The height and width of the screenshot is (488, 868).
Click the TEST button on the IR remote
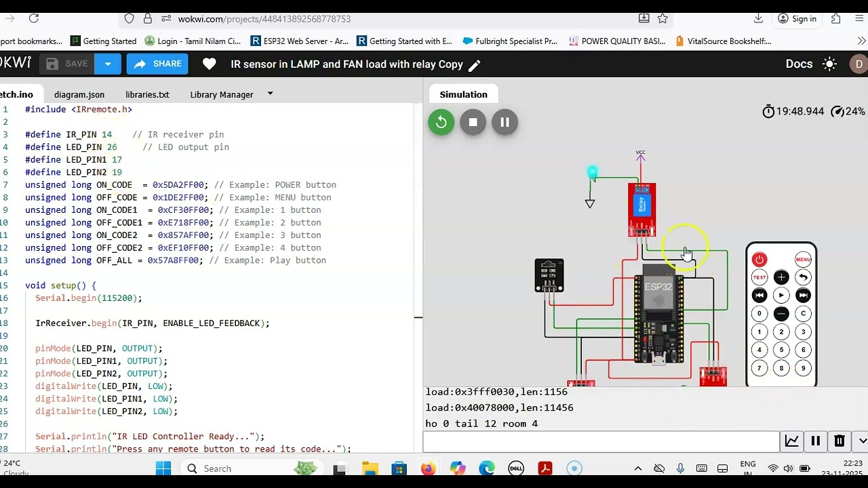tap(759, 277)
